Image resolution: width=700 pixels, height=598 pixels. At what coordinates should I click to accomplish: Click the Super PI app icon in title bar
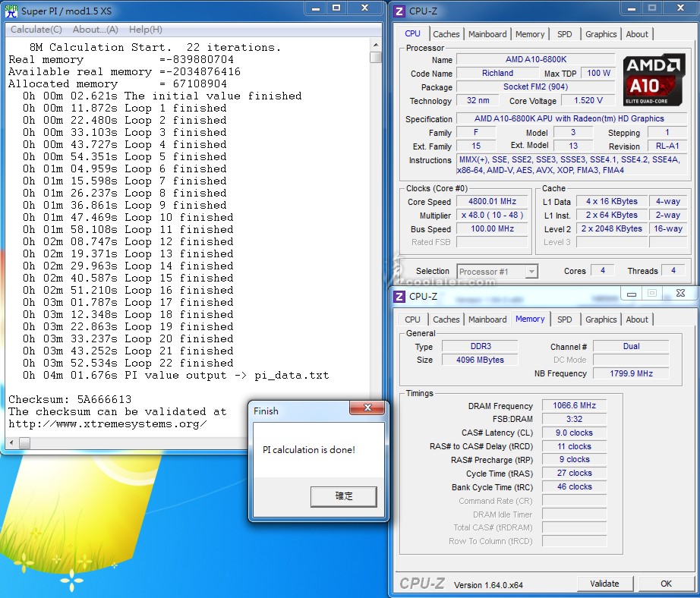click(11, 11)
